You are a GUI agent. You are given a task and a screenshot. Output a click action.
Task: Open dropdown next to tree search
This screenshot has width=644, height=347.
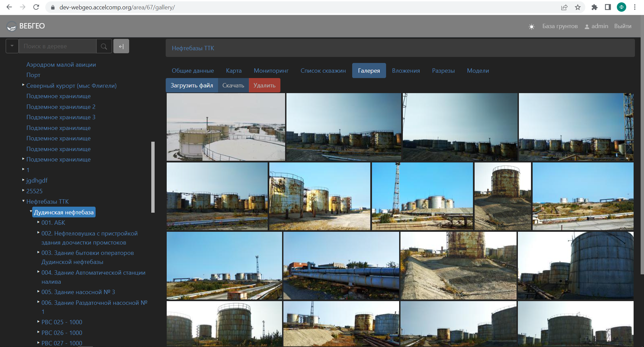click(x=12, y=46)
